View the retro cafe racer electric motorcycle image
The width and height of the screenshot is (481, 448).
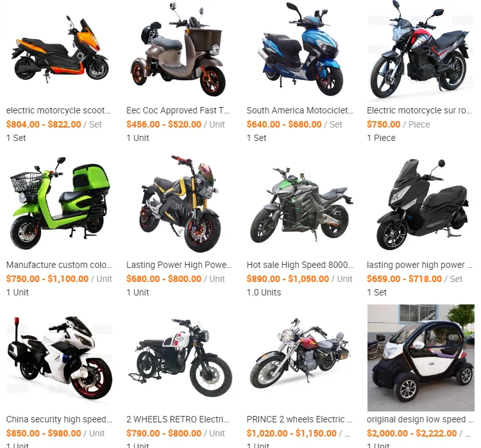click(x=180, y=358)
